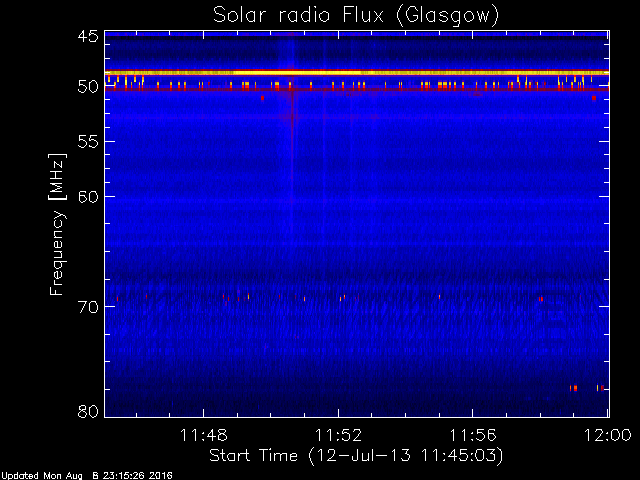Click the 80 frequency tick label
The height and width of the screenshot is (480, 640).
pyautogui.click(x=88, y=411)
